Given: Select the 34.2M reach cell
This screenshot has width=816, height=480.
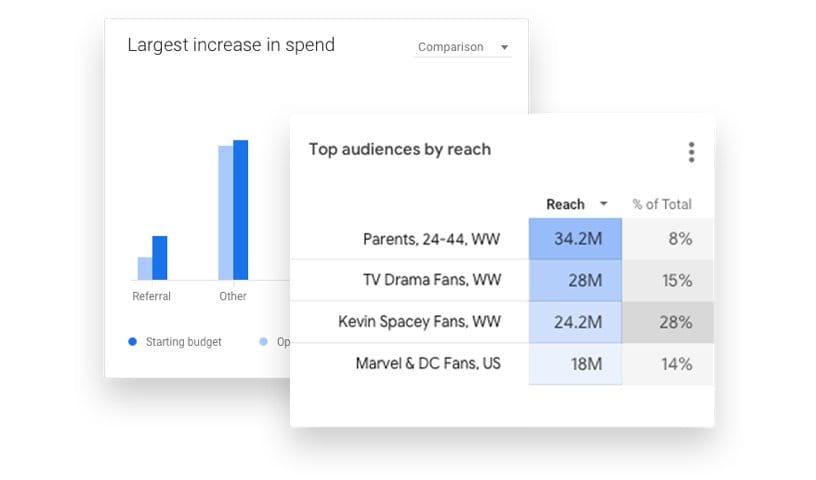Looking at the screenshot, I should tap(575, 239).
